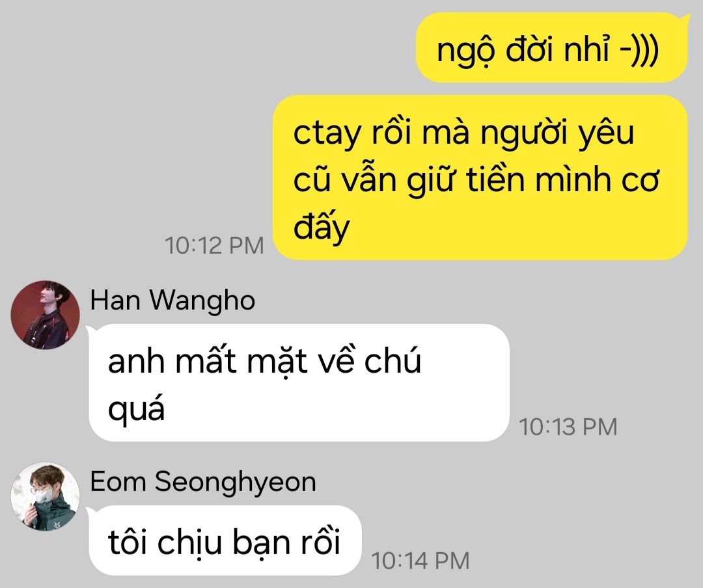Click the "-)))" emoticon in the top message
Screen dimensions: 703x588
(x=640, y=49)
